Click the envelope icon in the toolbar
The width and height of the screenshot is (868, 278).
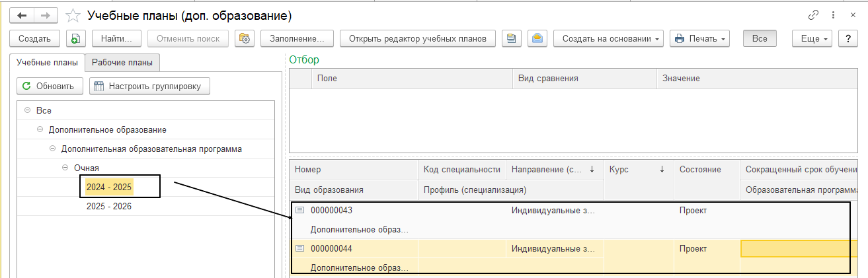click(x=537, y=39)
